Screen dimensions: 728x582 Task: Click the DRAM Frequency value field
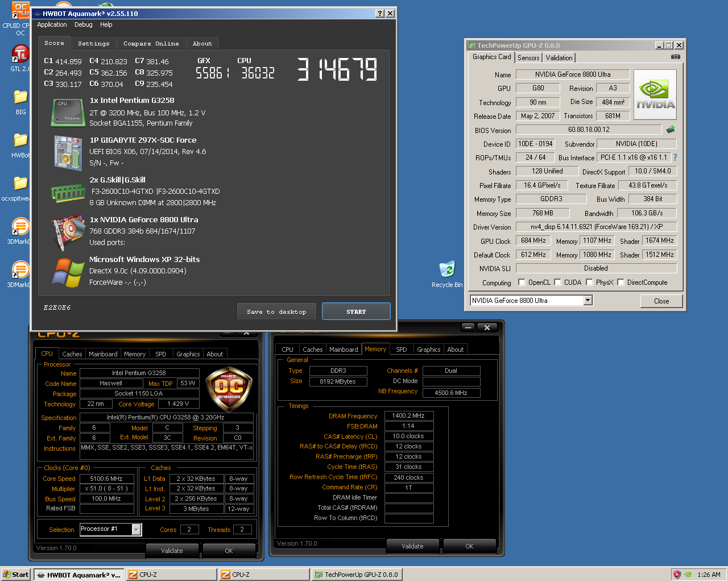point(408,415)
